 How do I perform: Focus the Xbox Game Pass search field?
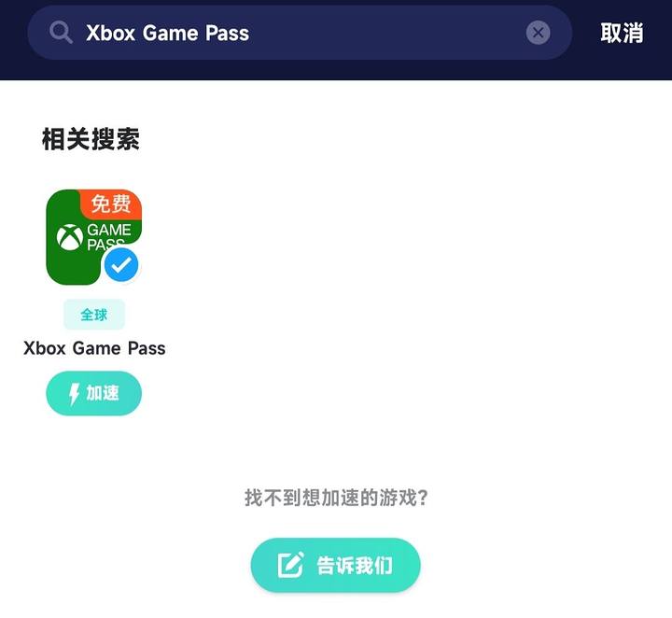pyautogui.click(x=300, y=33)
